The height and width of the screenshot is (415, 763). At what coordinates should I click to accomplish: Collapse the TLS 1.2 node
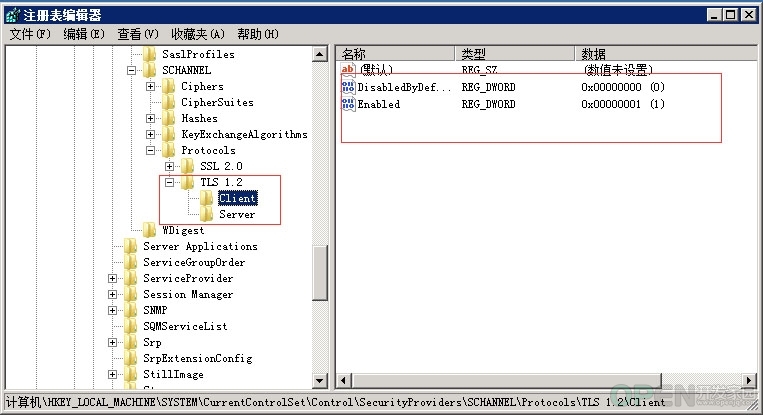click(x=169, y=182)
